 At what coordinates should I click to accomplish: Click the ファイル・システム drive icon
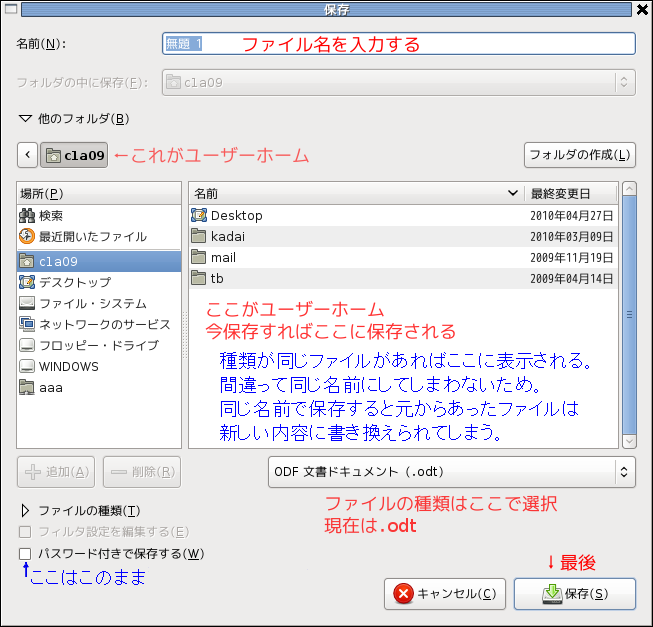pos(27,303)
